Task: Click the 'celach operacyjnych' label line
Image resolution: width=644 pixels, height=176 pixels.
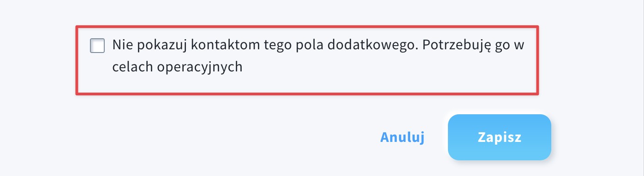Action: tap(178, 67)
